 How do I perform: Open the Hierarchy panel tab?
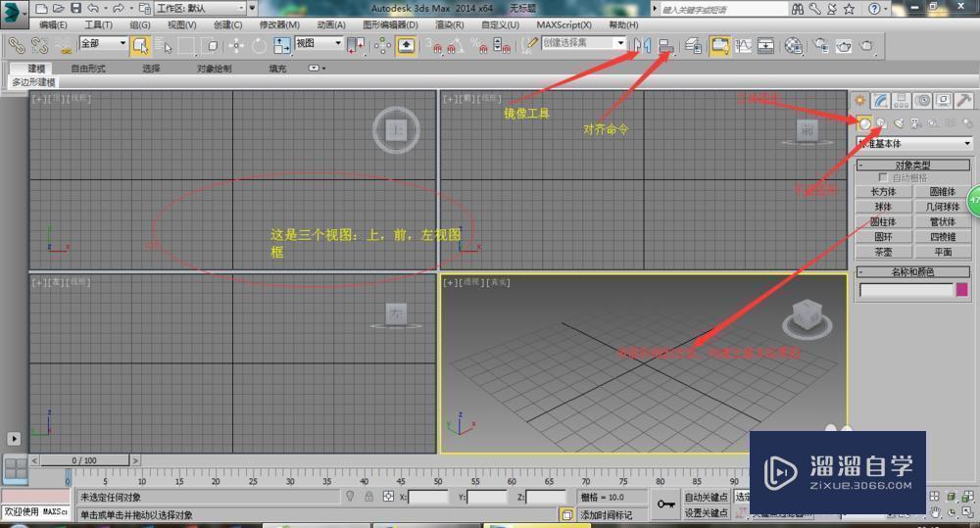click(902, 101)
